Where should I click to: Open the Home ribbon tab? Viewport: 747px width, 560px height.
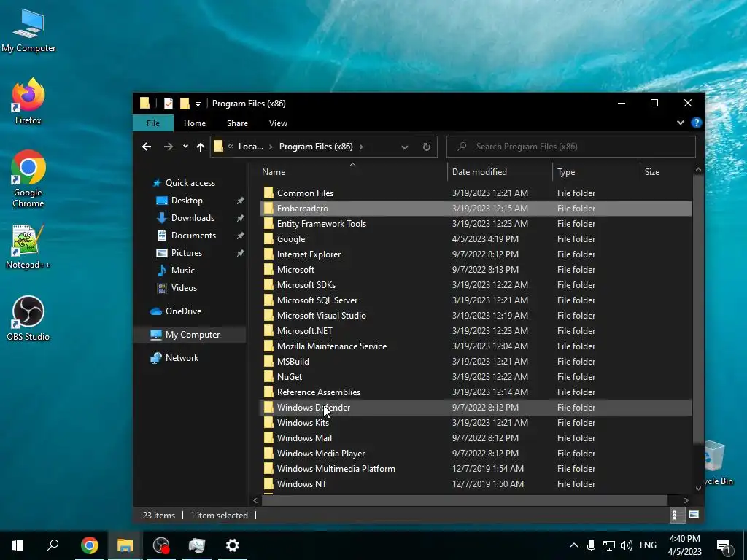tap(194, 122)
